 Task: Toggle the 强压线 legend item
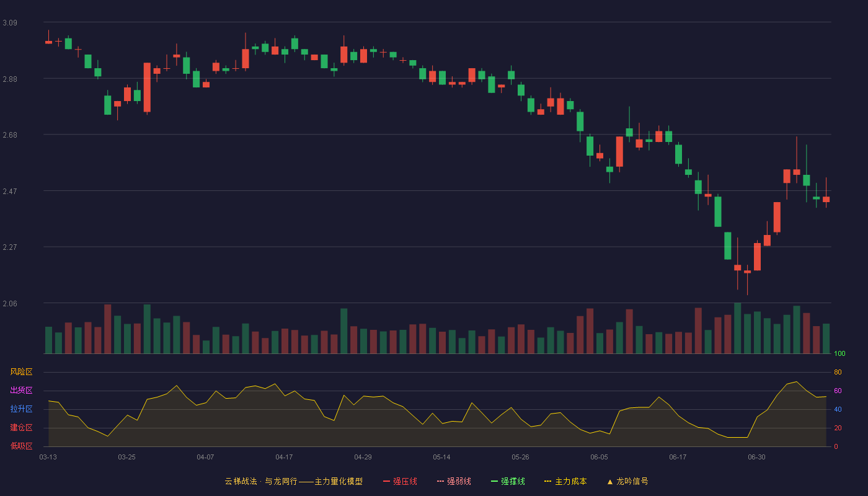[400, 481]
